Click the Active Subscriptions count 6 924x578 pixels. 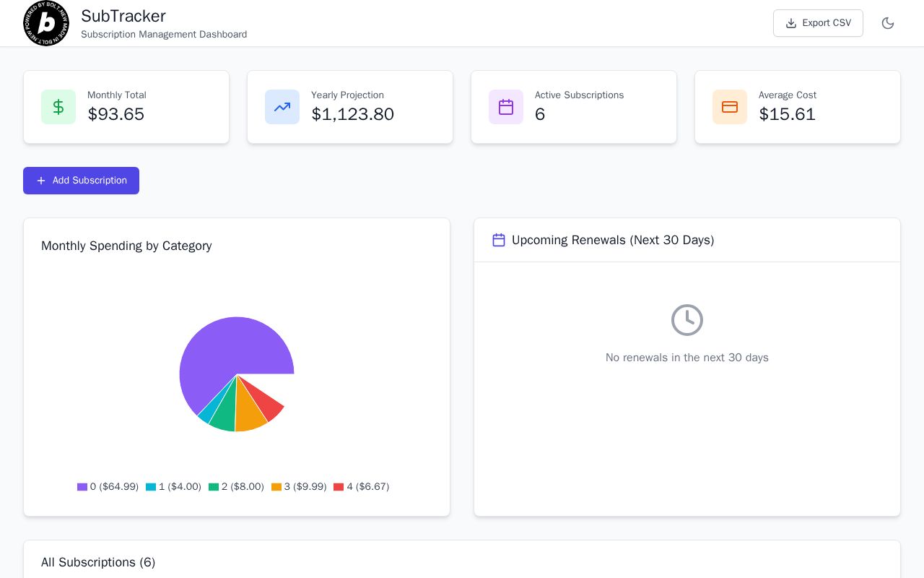click(x=540, y=114)
